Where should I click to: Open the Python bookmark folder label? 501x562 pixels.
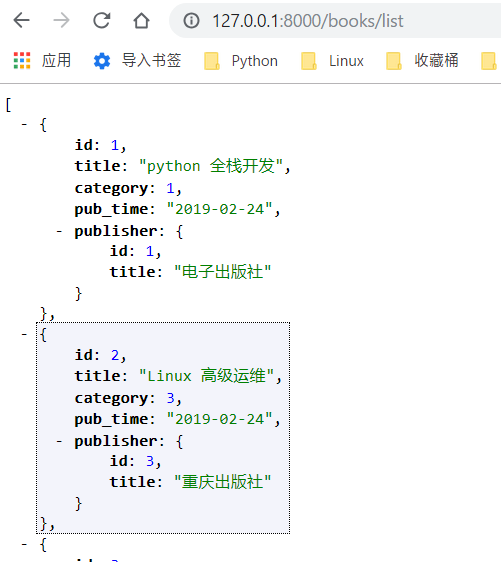click(254, 61)
